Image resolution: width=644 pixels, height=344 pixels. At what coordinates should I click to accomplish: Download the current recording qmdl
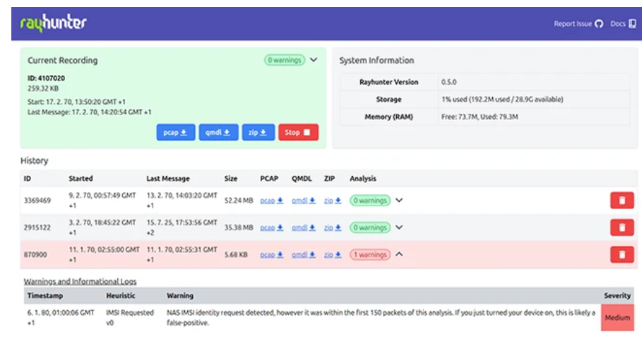click(218, 132)
